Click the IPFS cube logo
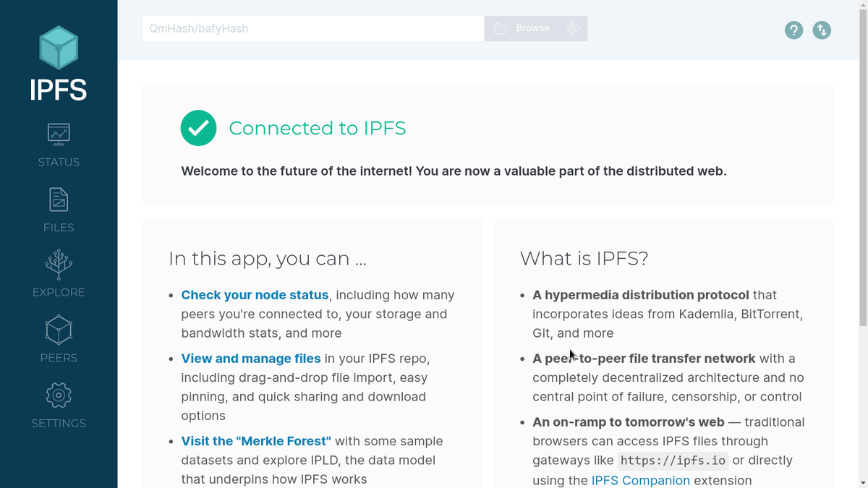Viewport: 868px width, 488px height. pos(59,48)
